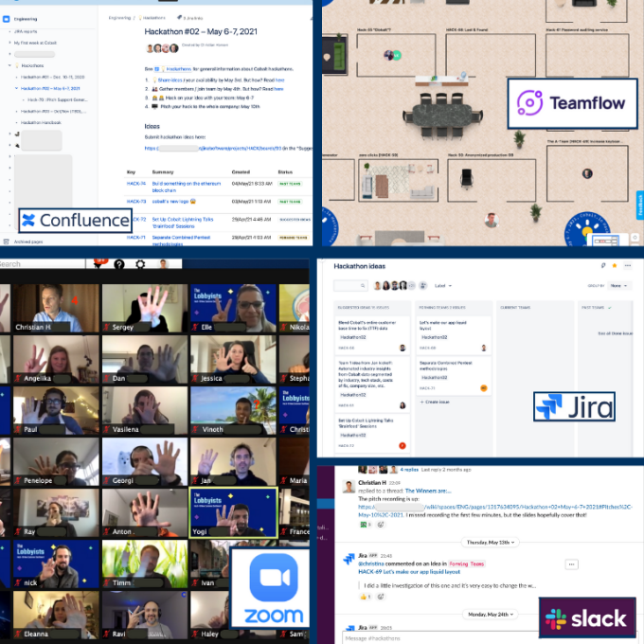The image size is (644, 644).
Task: Open the 'Monday, May 24th' date dropdown
Action: [491, 615]
